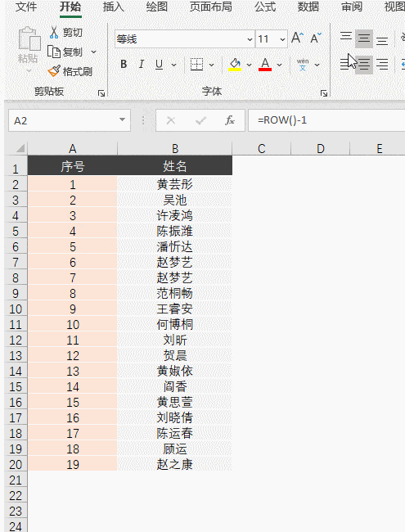
Task: Click the cell containing 赵之康
Action: click(x=175, y=464)
